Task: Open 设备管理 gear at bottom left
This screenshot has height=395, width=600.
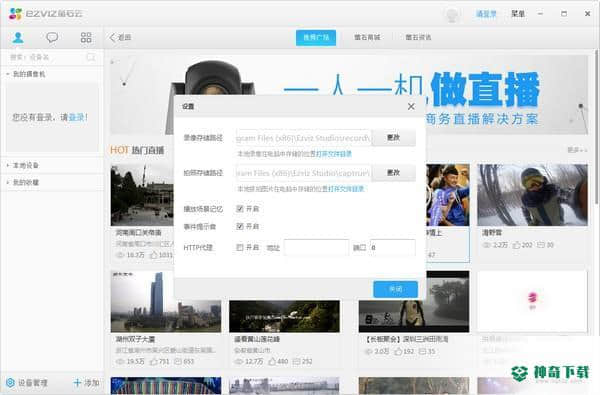Action: (x=27, y=382)
